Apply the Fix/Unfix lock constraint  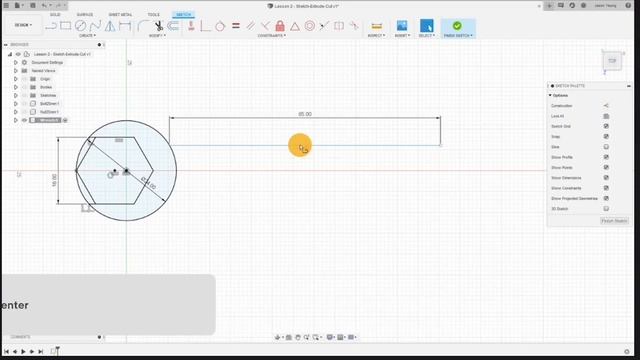[280, 26]
